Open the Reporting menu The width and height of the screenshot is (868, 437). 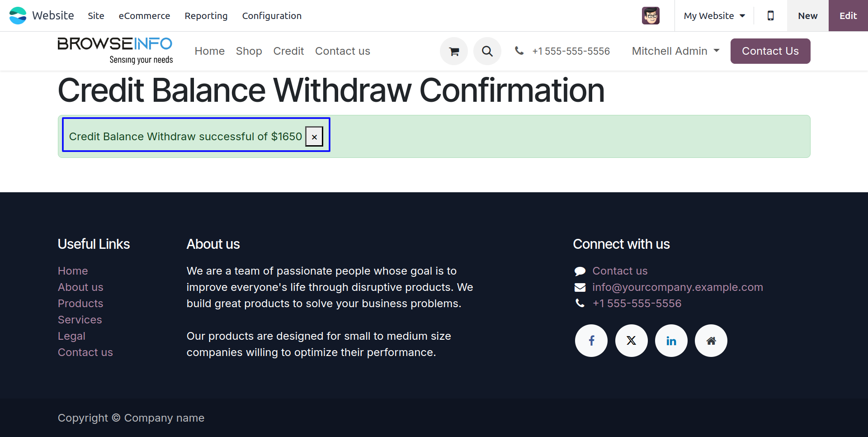[206, 16]
